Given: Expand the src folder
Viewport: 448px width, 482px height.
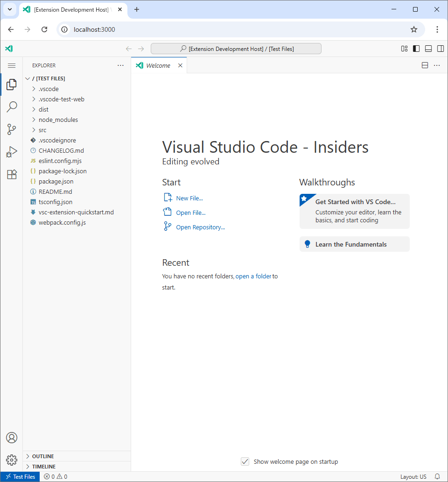Looking at the screenshot, I should coord(77,130).
